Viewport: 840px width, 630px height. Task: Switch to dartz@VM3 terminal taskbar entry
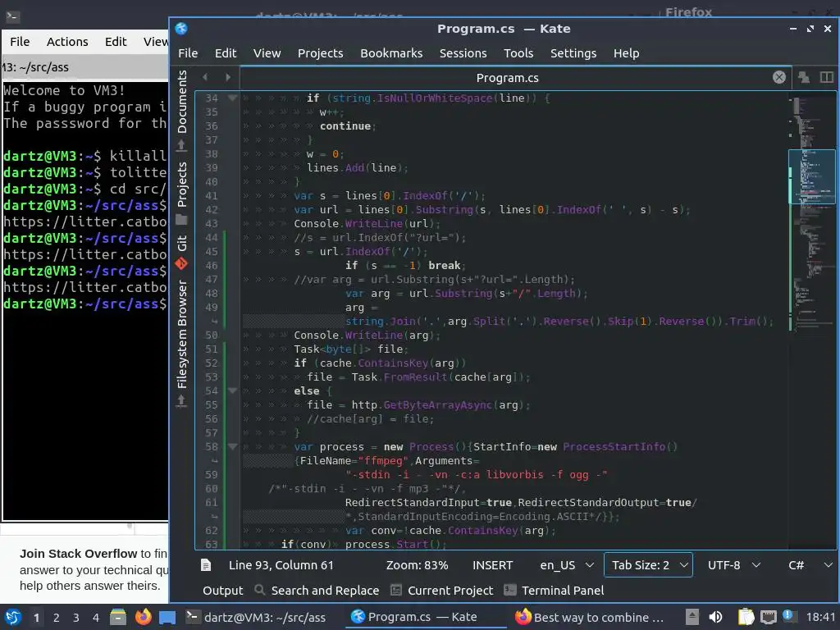pos(256,617)
